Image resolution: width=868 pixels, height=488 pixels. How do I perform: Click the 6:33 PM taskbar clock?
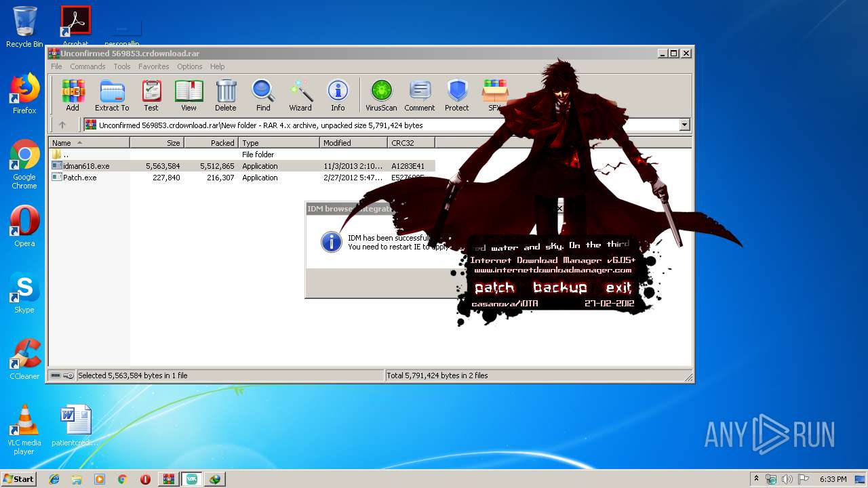coord(833,479)
